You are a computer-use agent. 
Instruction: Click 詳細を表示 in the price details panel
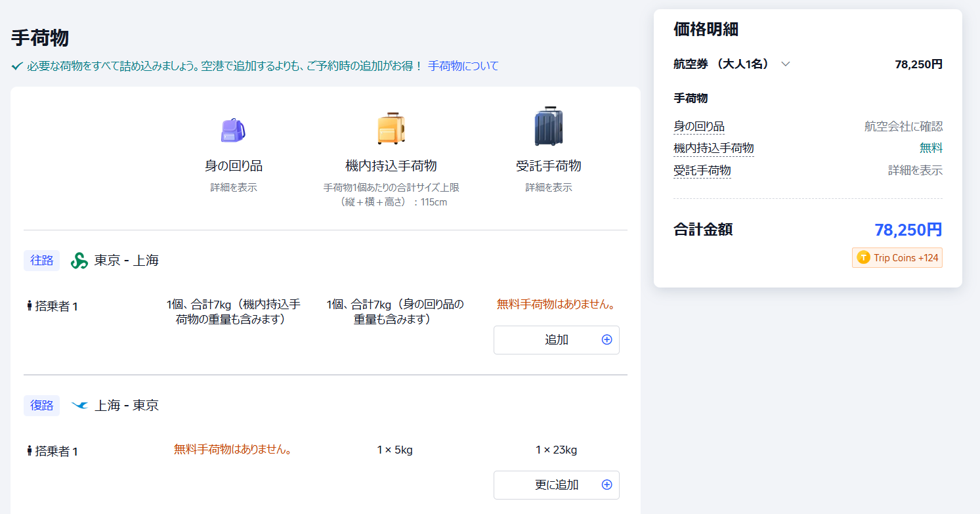[915, 171]
